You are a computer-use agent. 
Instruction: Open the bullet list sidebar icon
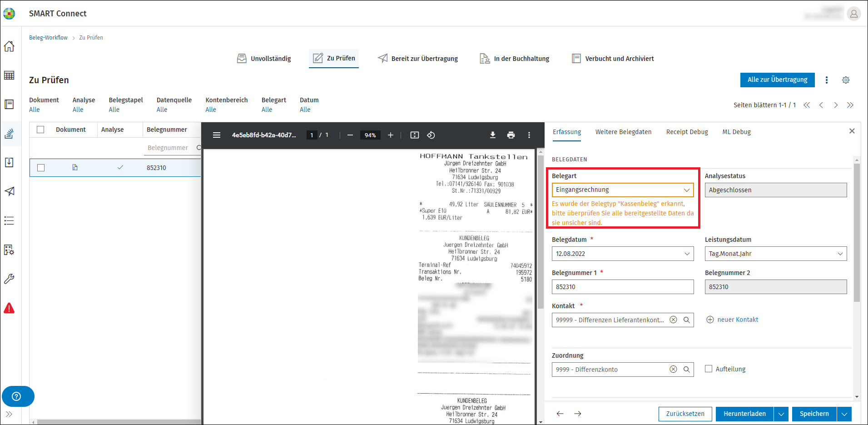9,221
